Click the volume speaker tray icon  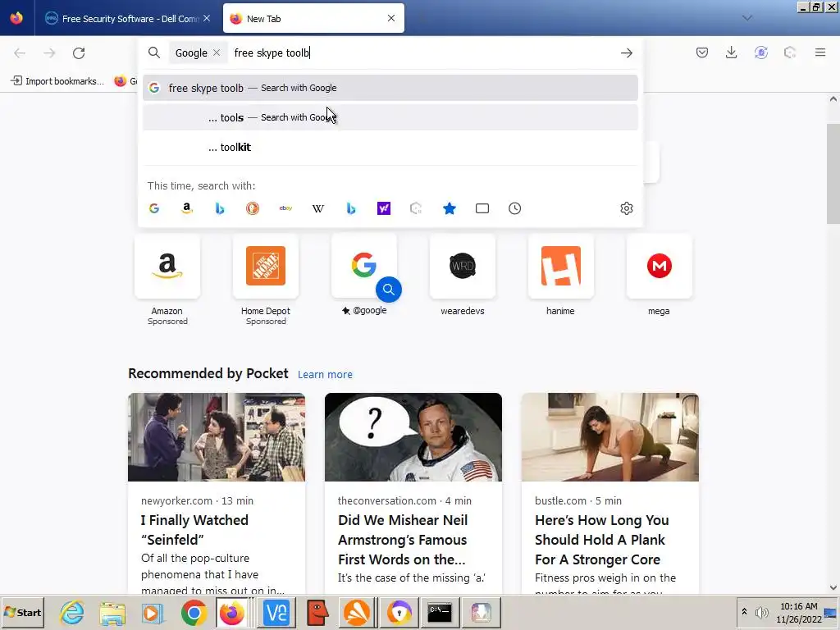coord(760,612)
